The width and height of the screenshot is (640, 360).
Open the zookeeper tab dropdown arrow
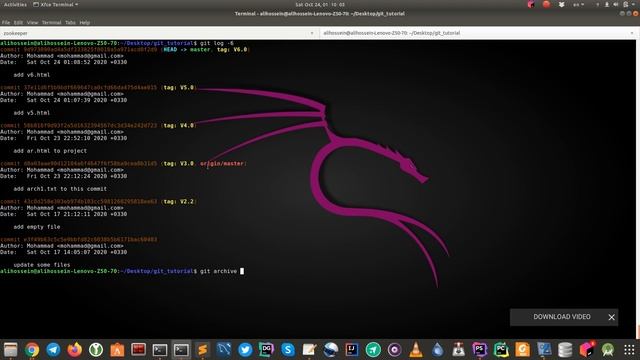312,33
